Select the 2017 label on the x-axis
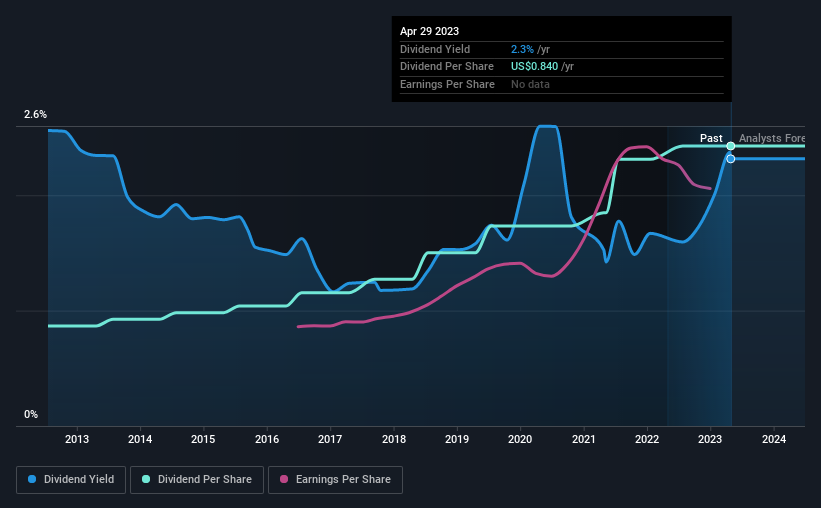821x508 pixels. pos(330,439)
